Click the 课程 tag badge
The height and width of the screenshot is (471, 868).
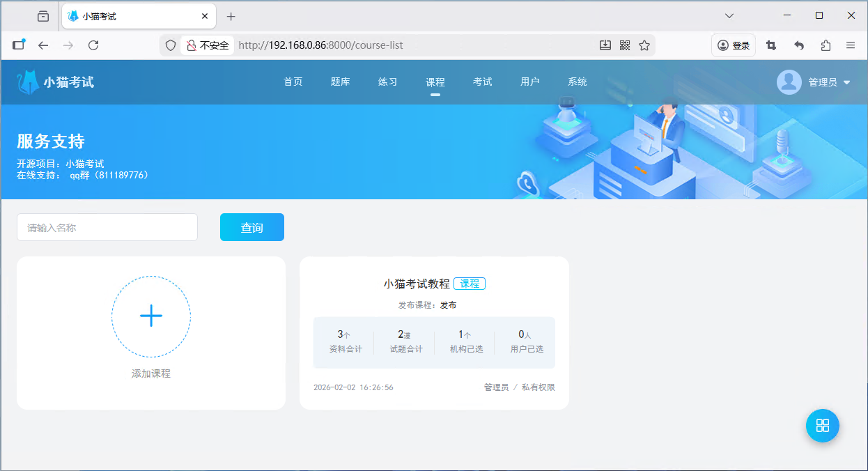click(470, 284)
